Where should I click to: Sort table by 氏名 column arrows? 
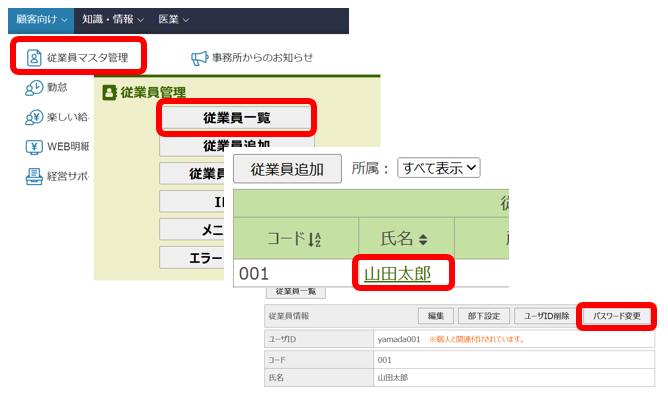[423, 239]
